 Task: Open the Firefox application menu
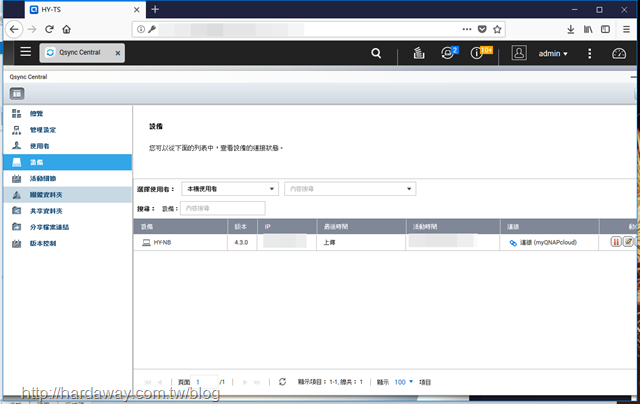(x=627, y=29)
